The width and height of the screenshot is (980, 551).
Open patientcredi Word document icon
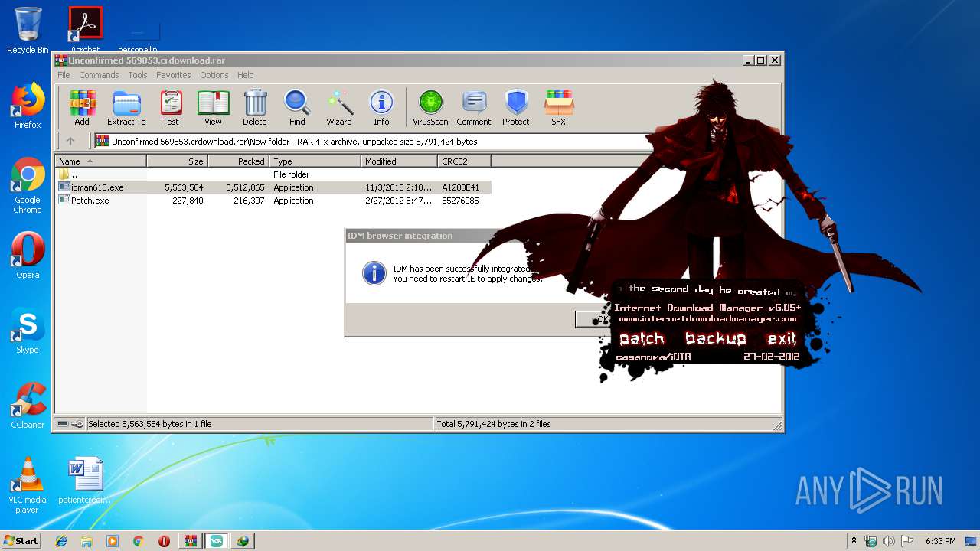85,481
